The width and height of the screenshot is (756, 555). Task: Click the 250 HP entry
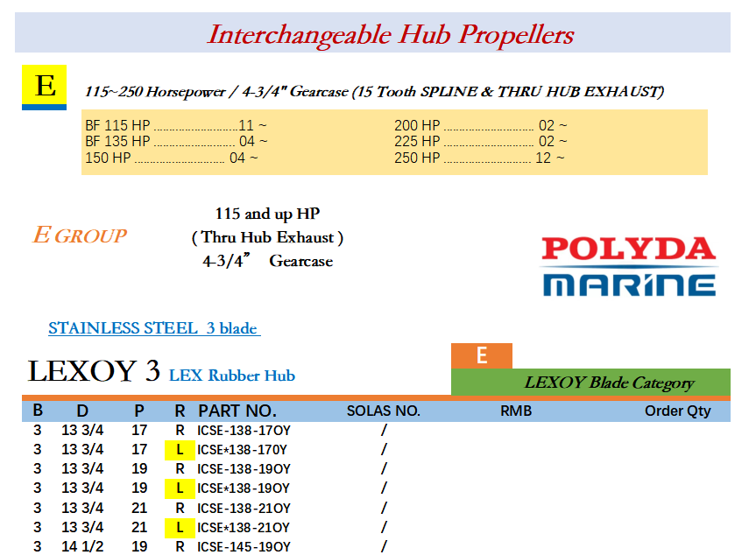479,158
